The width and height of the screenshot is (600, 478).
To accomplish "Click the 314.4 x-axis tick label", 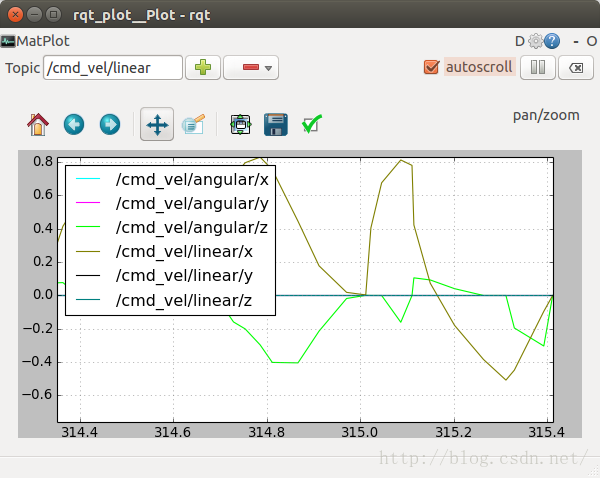I will pyautogui.click(x=80, y=432).
